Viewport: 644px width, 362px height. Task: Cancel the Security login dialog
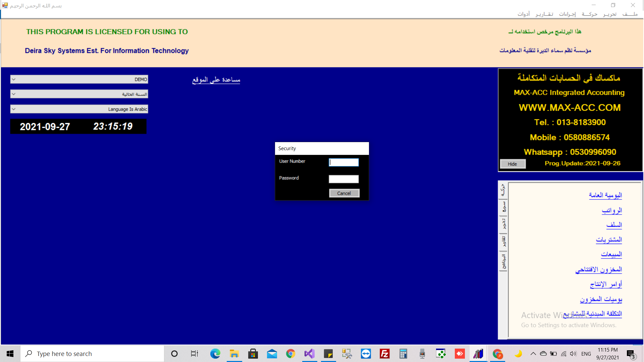pos(344,193)
